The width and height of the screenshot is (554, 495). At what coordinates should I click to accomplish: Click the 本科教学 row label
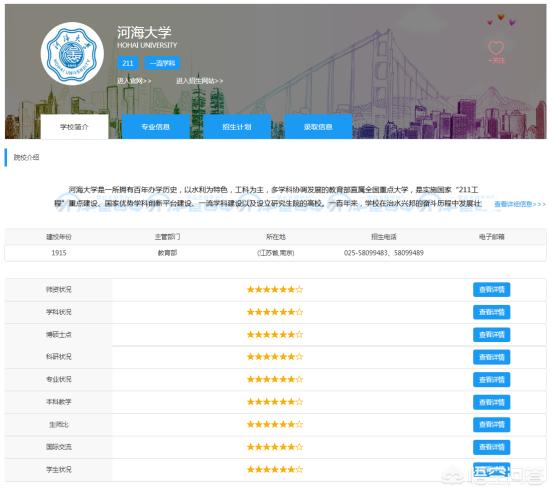coord(59,402)
